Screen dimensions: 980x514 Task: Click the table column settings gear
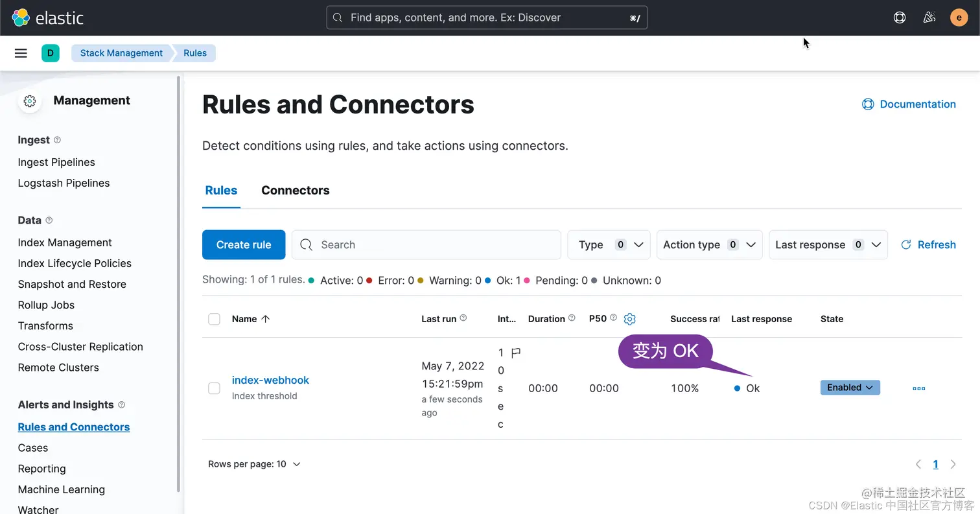point(629,319)
